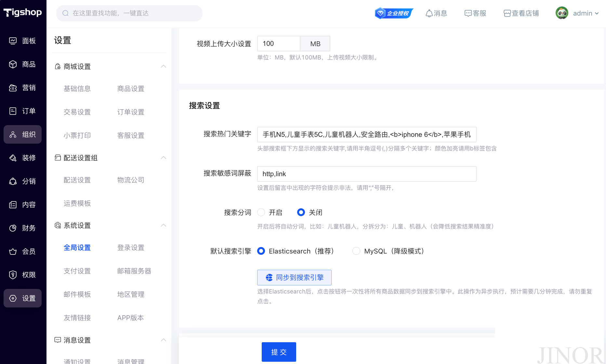Click the 同步到搜索引擎 button

tap(294, 278)
